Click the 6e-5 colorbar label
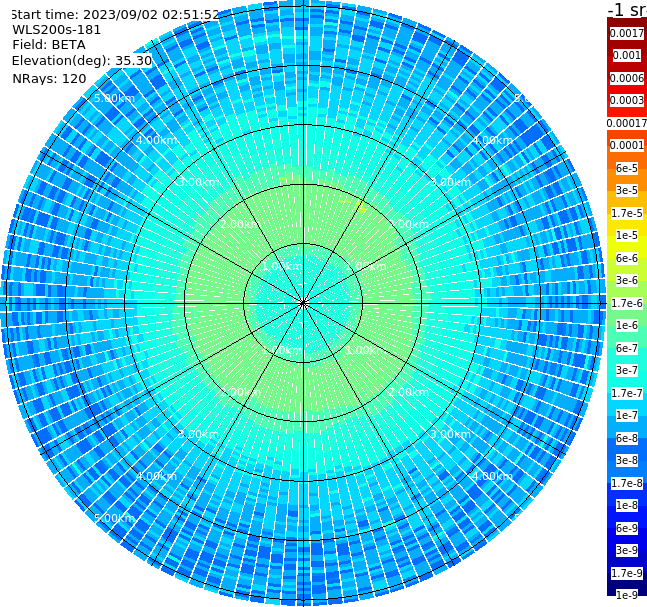Viewport: 647px width, 607px height. pyautogui.click(x=627, y=168)
